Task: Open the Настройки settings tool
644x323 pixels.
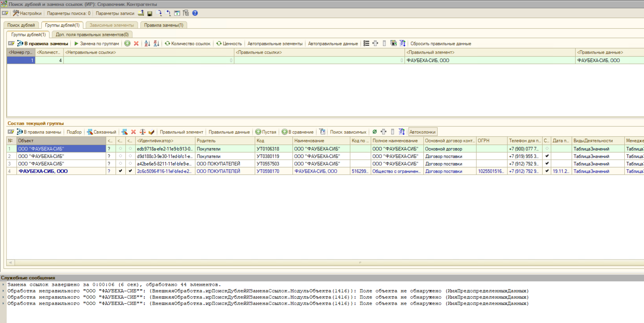Action: (x=27, y=13)
